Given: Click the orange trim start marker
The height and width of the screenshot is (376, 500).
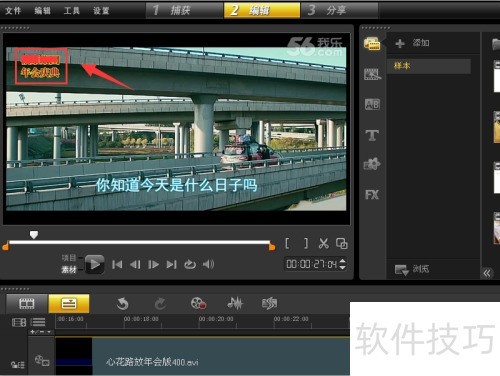Looking at the screenshot, I should click(5, 247).
